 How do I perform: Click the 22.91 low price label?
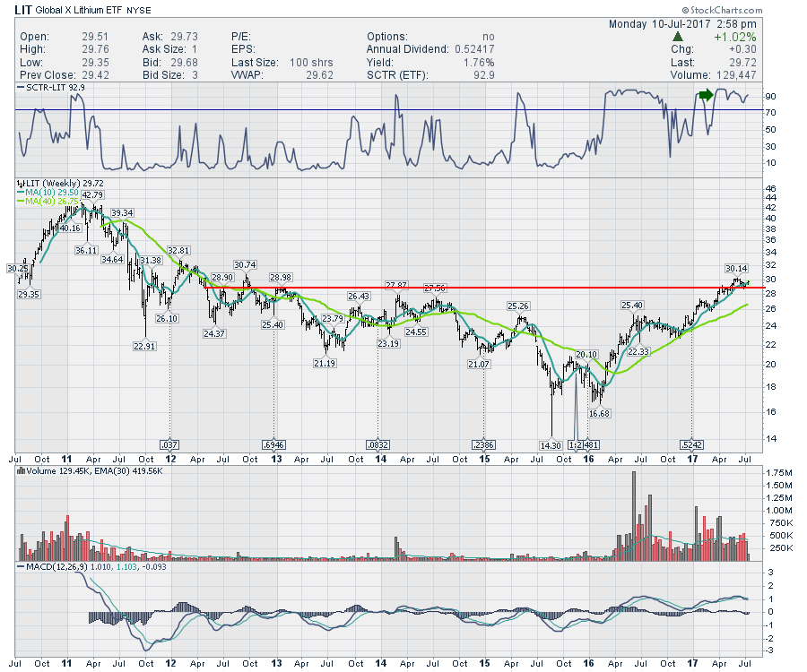click(x=144, y=346)
